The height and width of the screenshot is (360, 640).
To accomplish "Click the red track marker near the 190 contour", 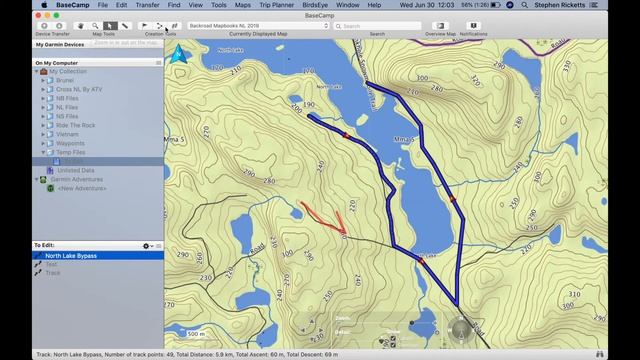I will [346, 136].
